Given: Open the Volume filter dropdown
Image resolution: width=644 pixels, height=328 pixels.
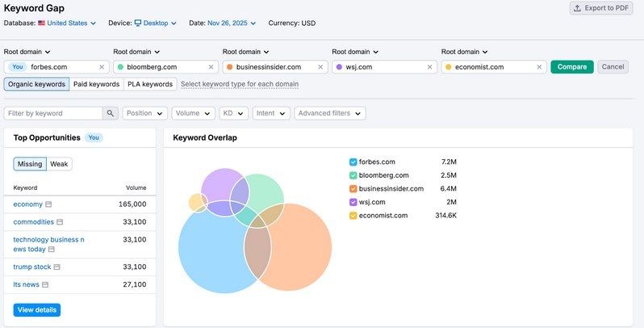Looking at the screenshot, I should (x=193, y=113).
